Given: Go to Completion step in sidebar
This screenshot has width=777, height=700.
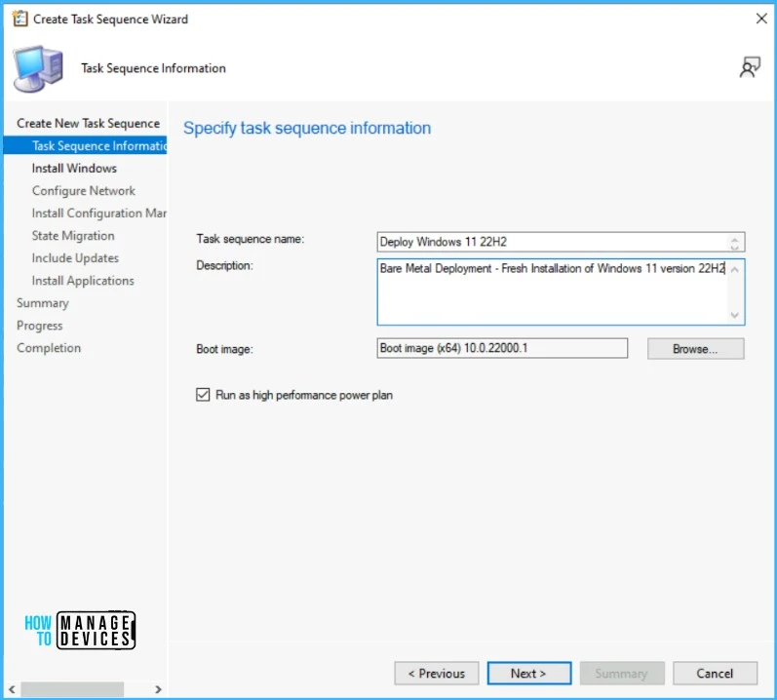Looking at the screenshot, I should (x=49, y=348).
